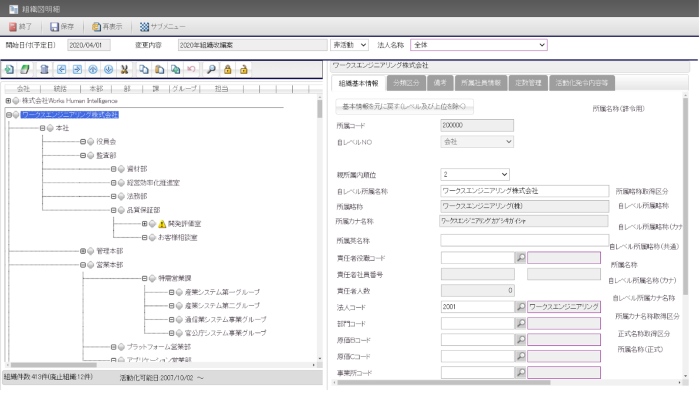
Task: Click the add organization icon with green arrow
Action: tap(9, 70)
